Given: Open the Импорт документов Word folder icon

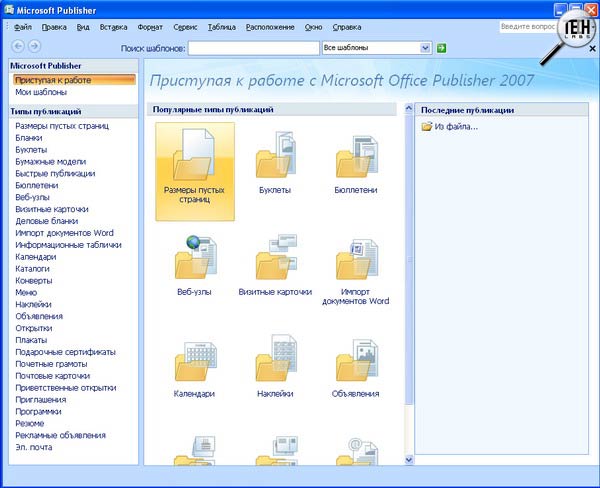Looking at the screenshot, I should click(x=357, y=259).
